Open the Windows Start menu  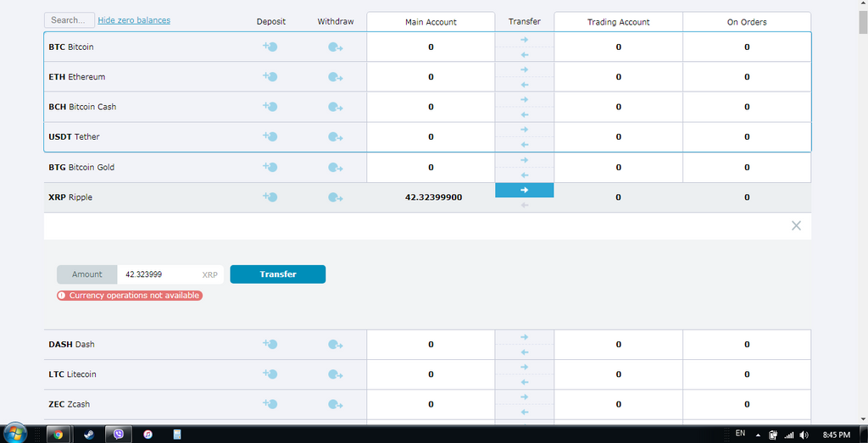pyautogui.click(x=15, y=434)
